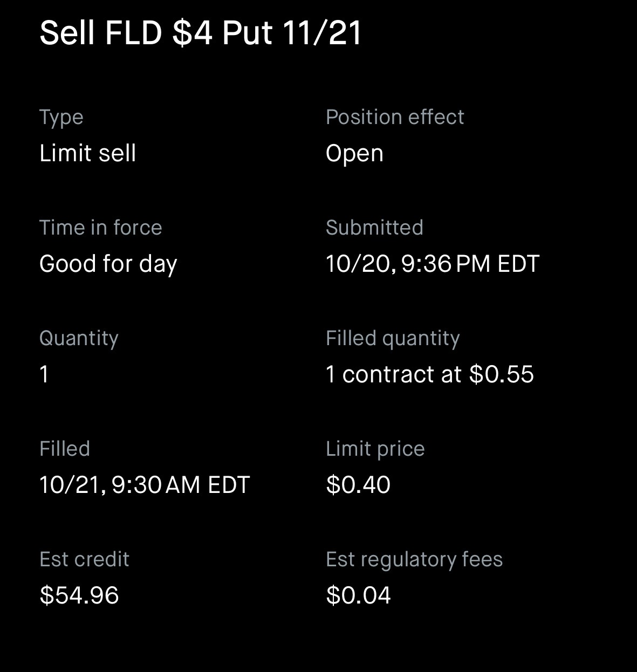
Task: Select the "Good for day" value
Action: pyautogui.click(x=108, y=264)
